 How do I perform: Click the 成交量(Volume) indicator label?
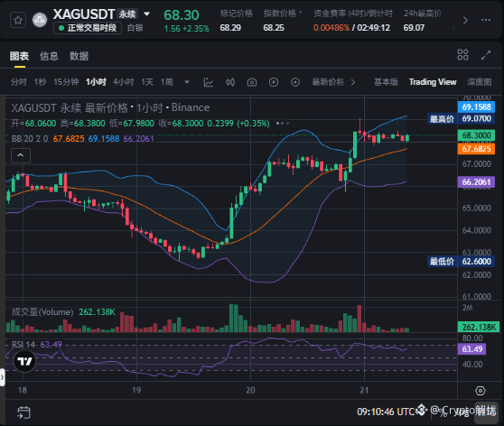[42, 312]
